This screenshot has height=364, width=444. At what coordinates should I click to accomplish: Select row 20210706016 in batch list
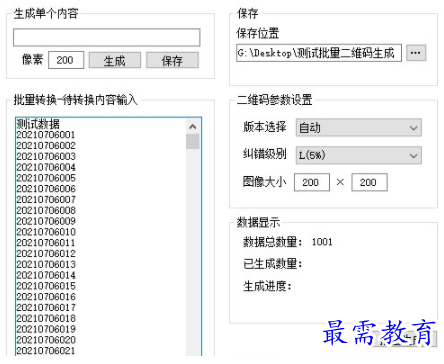tap(46, 297)
